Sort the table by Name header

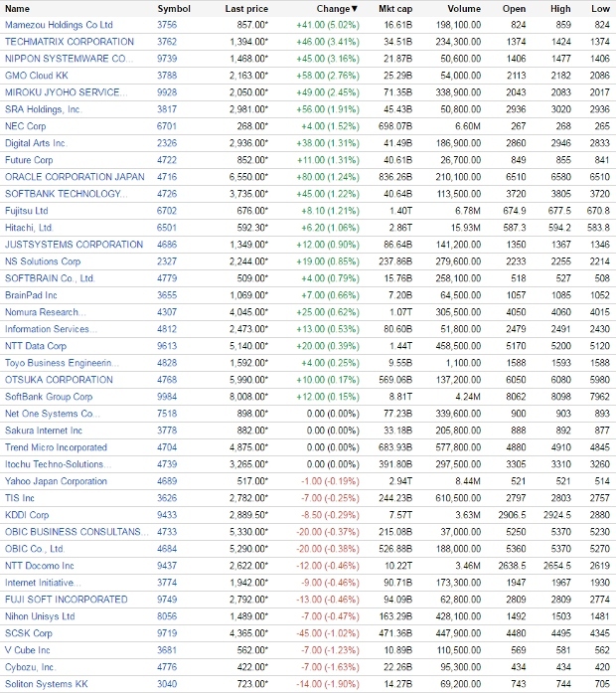point(17,9)
